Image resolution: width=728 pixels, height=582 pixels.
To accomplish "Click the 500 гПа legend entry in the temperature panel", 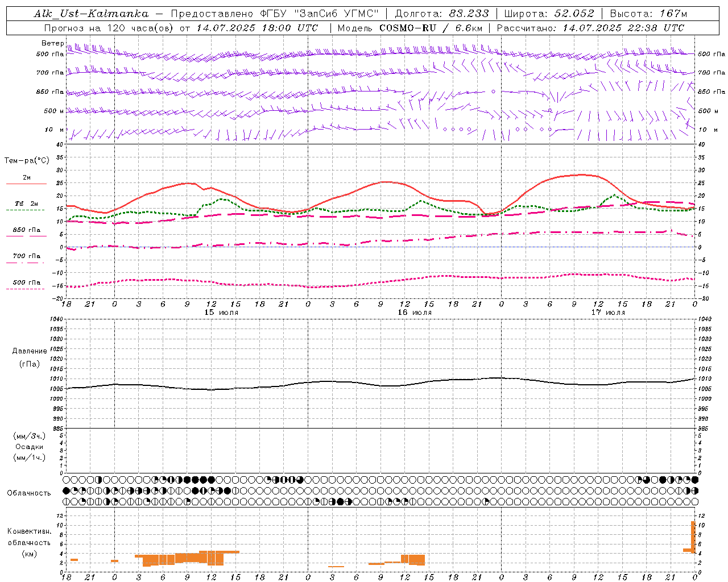I will tap(26, 282).
